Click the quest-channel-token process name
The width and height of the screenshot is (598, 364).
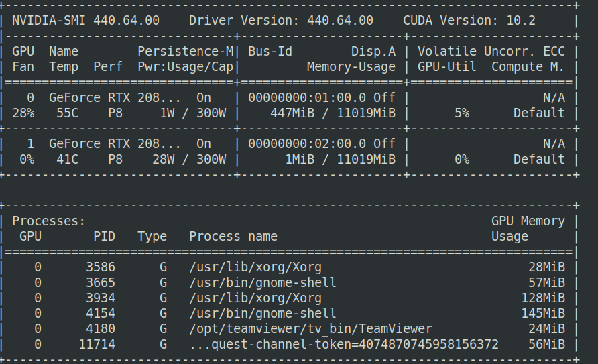(344, 345)
